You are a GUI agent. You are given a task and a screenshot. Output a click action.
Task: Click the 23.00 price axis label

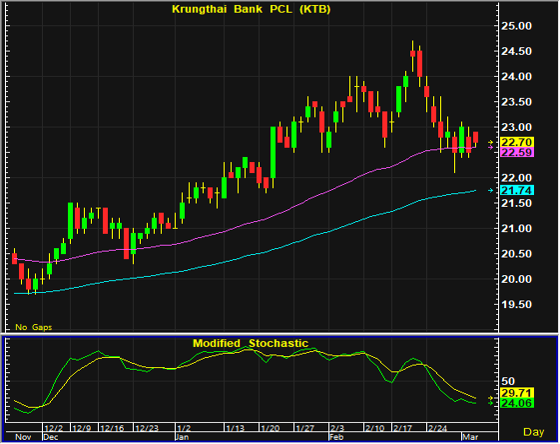pos(516,127)
